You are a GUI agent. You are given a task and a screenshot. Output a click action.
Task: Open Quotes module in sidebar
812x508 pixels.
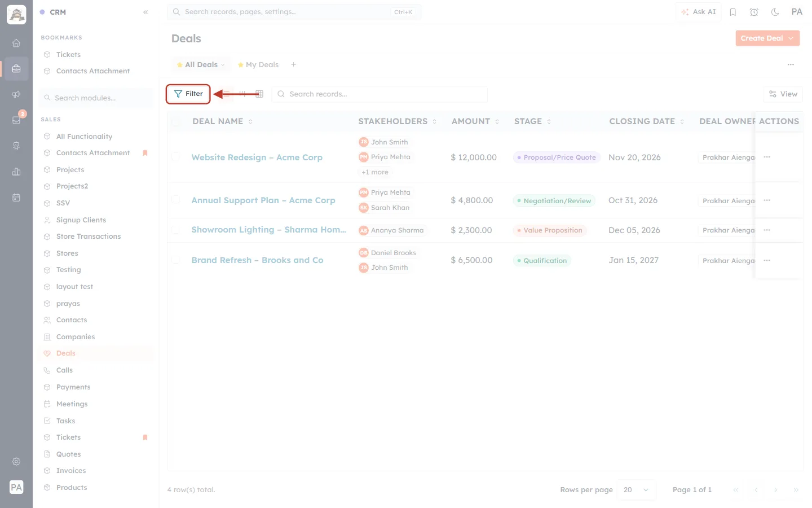68,454
